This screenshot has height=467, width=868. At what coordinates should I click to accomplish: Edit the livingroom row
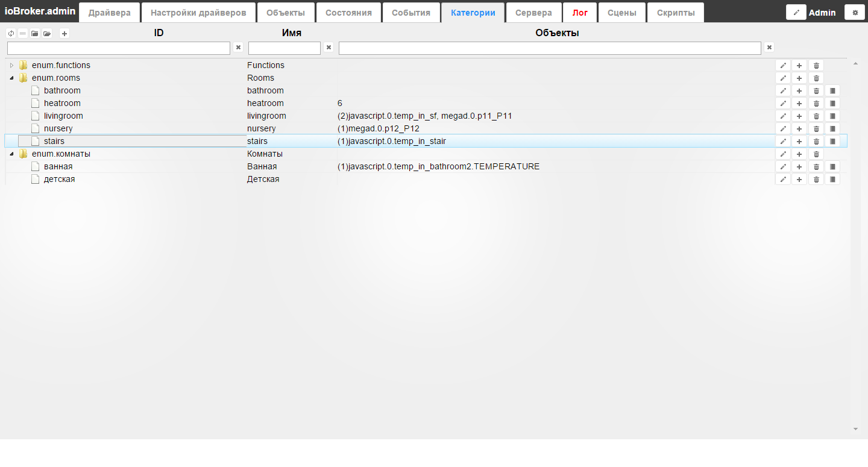(x=782, y=116)
